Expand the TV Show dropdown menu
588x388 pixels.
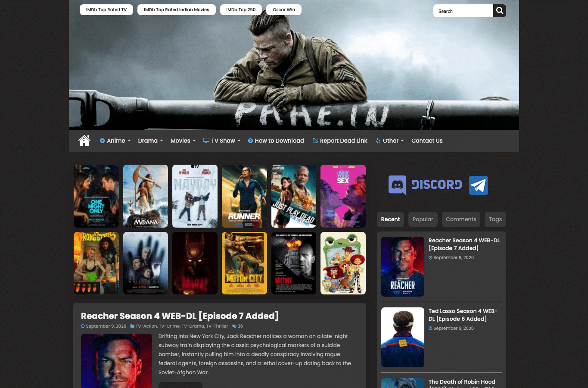[222, 141]
